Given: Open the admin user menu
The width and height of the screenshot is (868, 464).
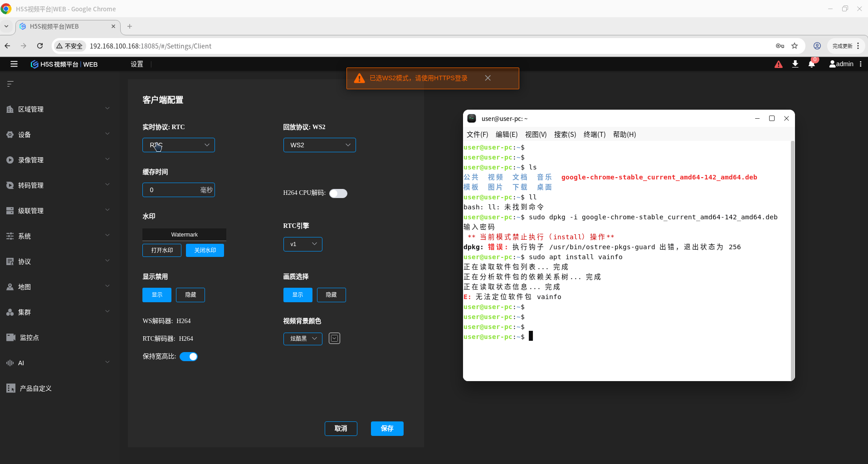Looking at the screenshot, I should tap(842, 64).
